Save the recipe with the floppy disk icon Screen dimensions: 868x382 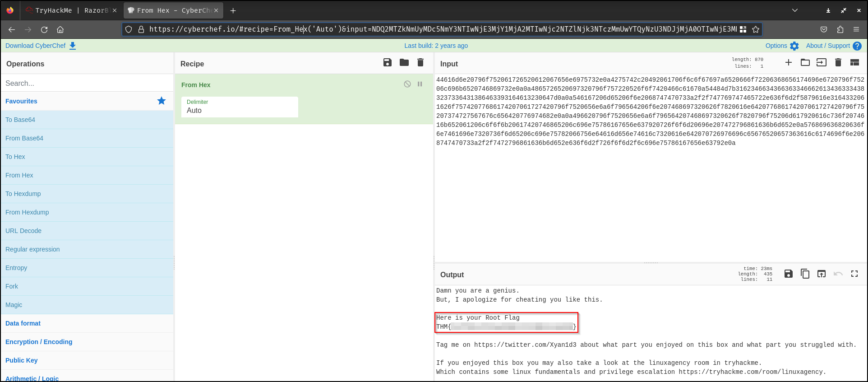[x=387, y=63]
